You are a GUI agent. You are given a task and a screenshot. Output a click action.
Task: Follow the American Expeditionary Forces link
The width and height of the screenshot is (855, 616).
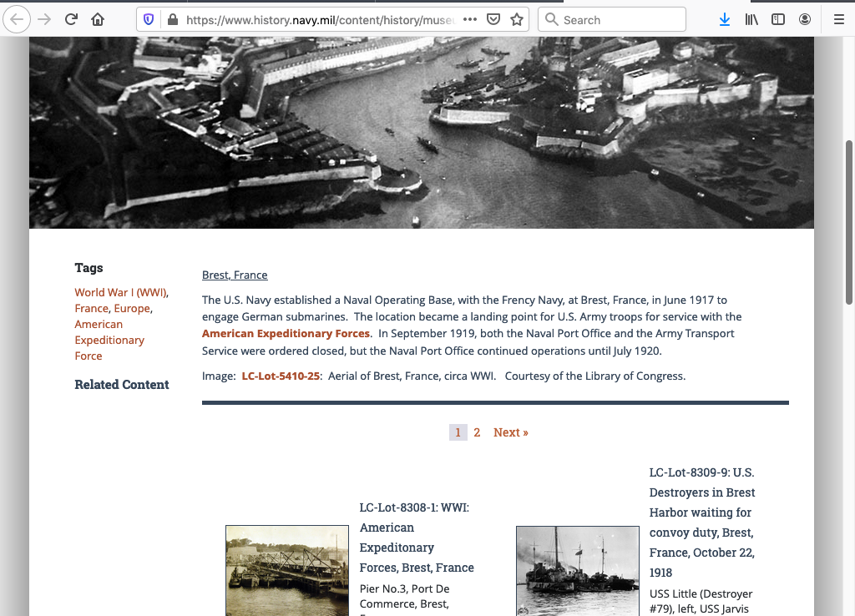coord(286,333)
